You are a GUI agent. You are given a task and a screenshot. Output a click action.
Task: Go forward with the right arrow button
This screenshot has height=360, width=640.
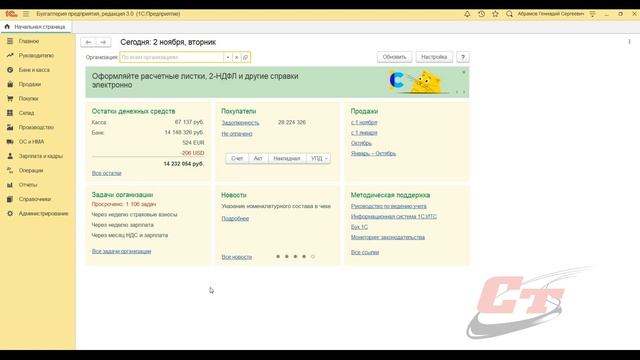pyautogui.click(x=103, y=42)
